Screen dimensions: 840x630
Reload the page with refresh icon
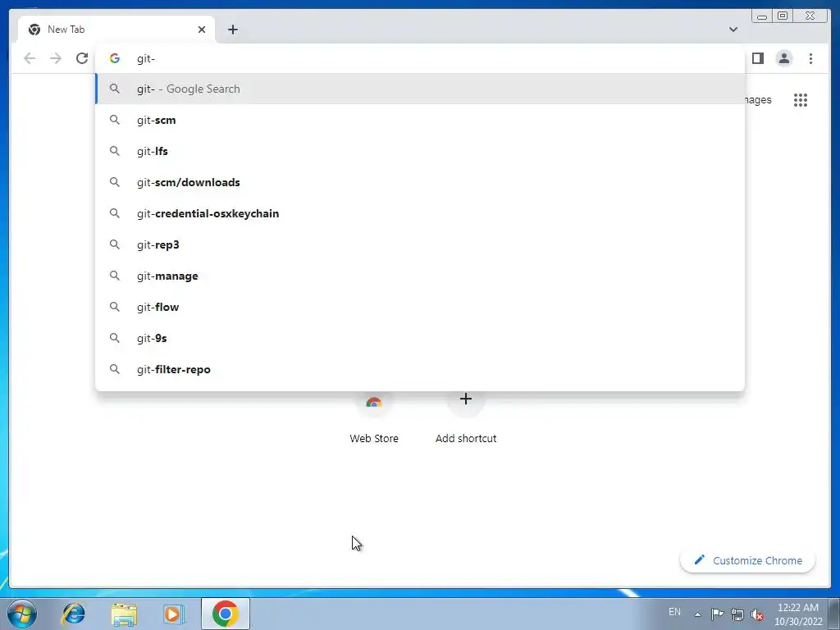[82, 58]
